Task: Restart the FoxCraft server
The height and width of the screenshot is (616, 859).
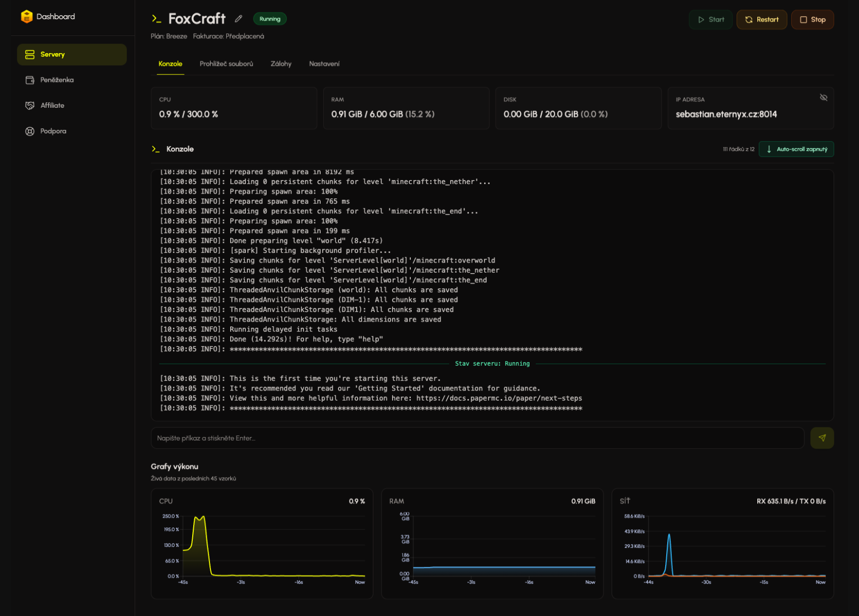Action: [761, 20]
